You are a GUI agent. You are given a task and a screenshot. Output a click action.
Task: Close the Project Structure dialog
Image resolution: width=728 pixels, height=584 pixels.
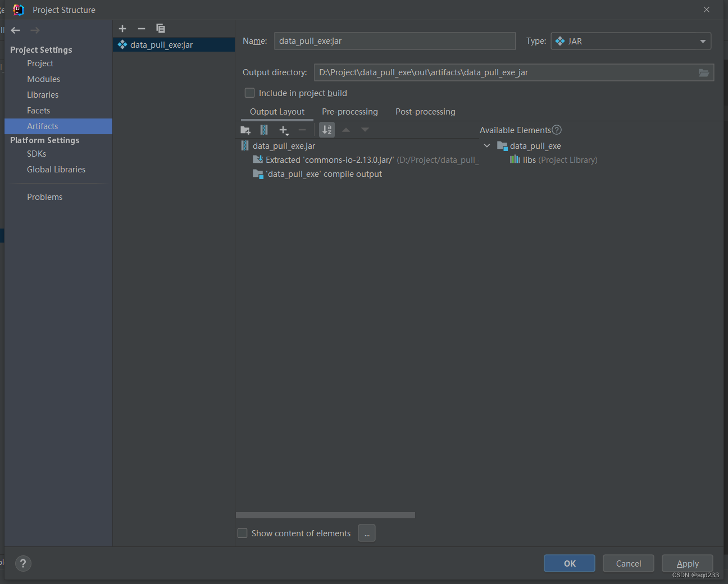[x=707, y=10]
